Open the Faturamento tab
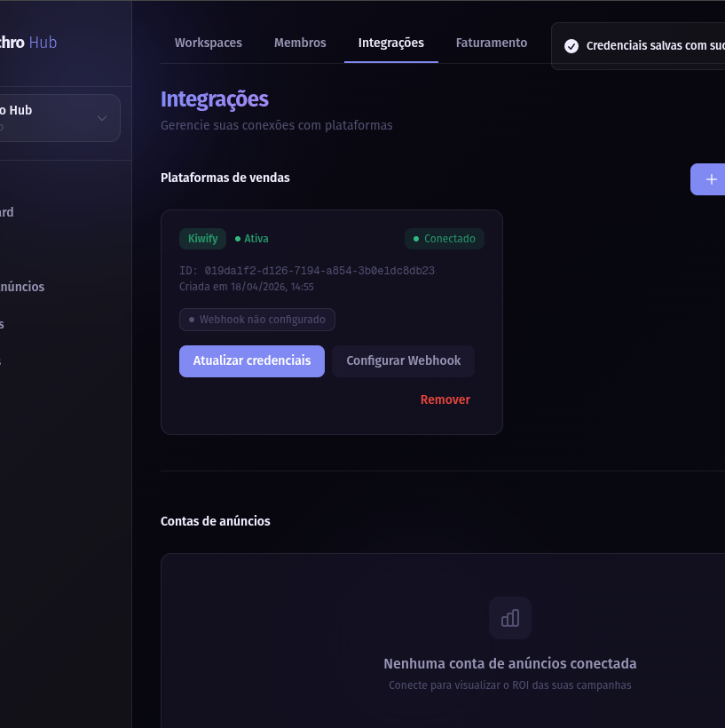This screenshot has height=728, width=725. tap(491, 43)
